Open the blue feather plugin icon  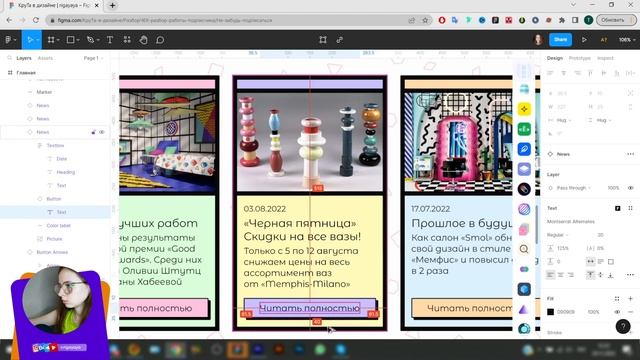click(x=524, y=149)
